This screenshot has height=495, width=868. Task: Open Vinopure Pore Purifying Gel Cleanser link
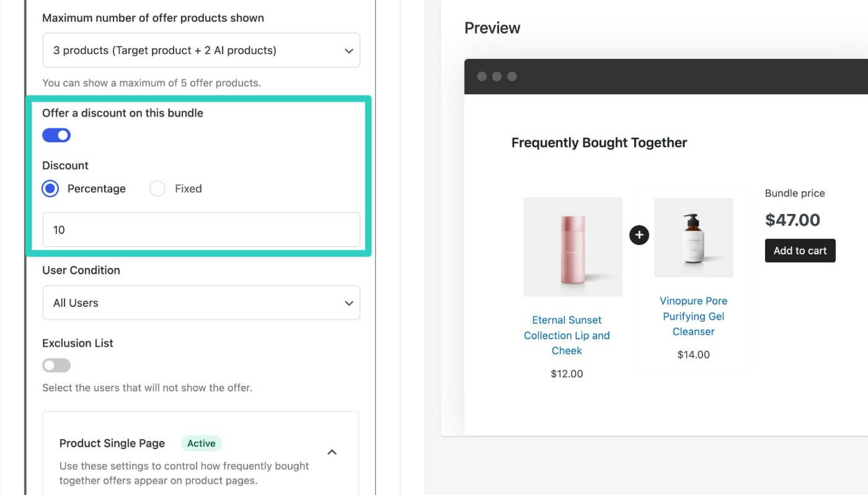(693, 316)
